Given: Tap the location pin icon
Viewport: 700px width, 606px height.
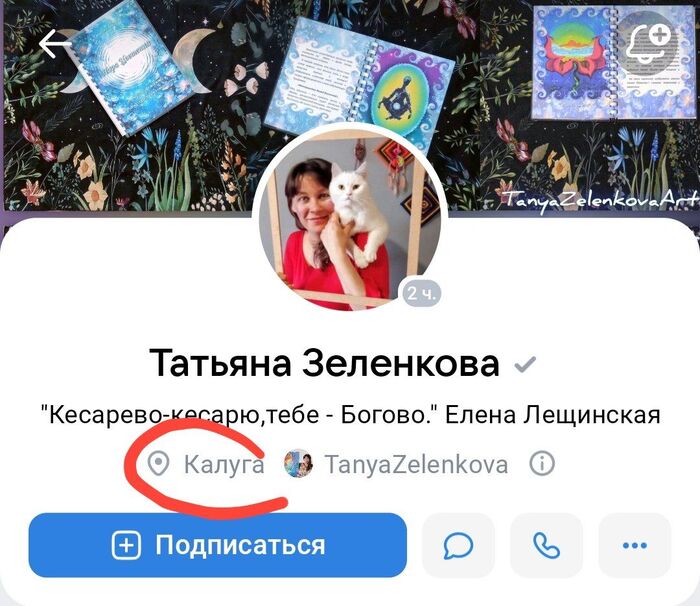Looking at the screenshot, I should (x=158, y=464).
